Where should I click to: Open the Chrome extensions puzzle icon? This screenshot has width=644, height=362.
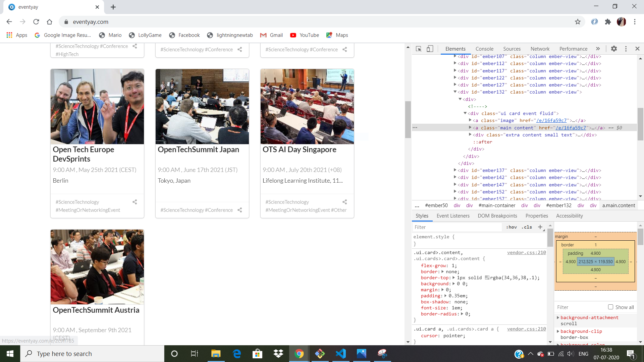608,22
